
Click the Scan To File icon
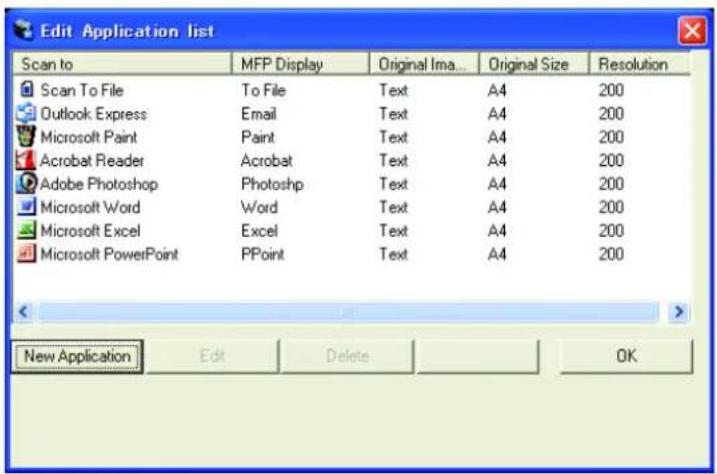(x=27, y=89)
